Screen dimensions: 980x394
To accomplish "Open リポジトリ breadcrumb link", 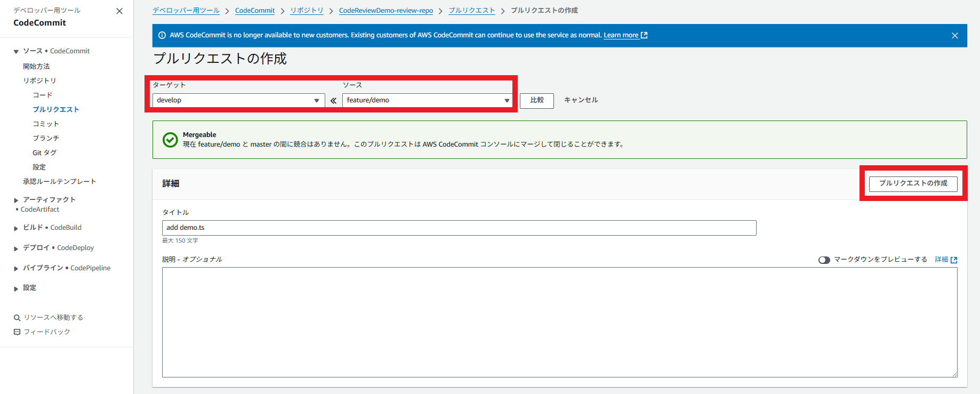I will pyautogui.click(x=307, y=11).
